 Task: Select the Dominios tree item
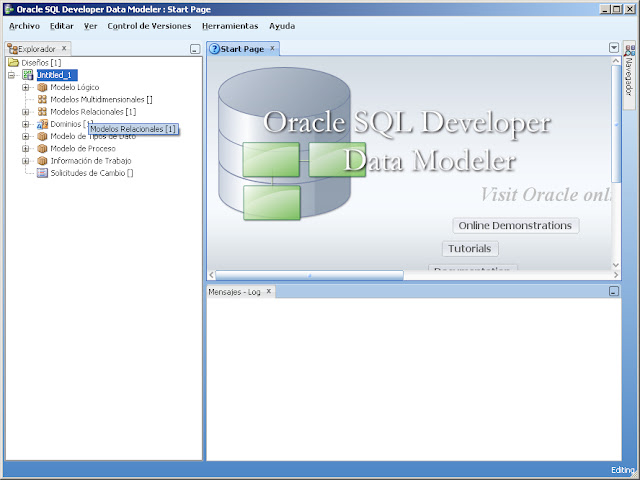(x=69, y=124)
